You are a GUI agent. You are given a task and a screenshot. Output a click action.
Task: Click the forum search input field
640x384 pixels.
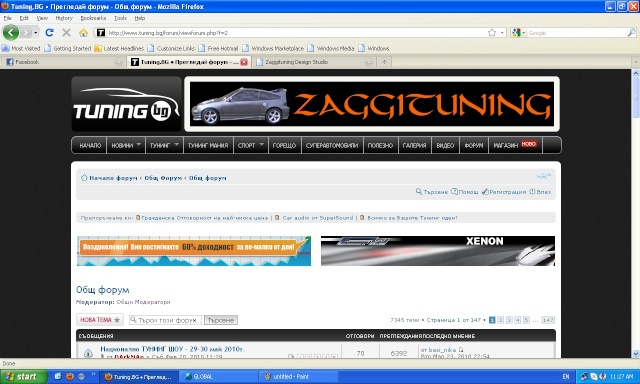165,320
